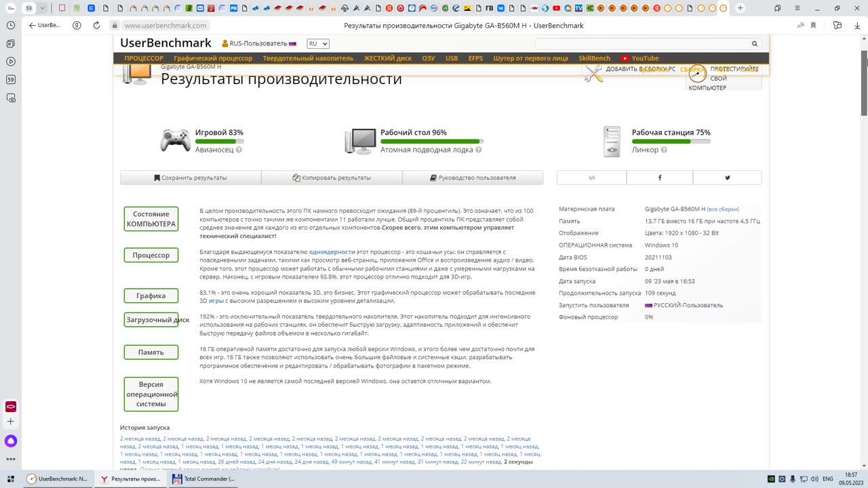Click the Игровой 83% progress bar
Viewport: 868px width, 488px height.
(220, 141)
